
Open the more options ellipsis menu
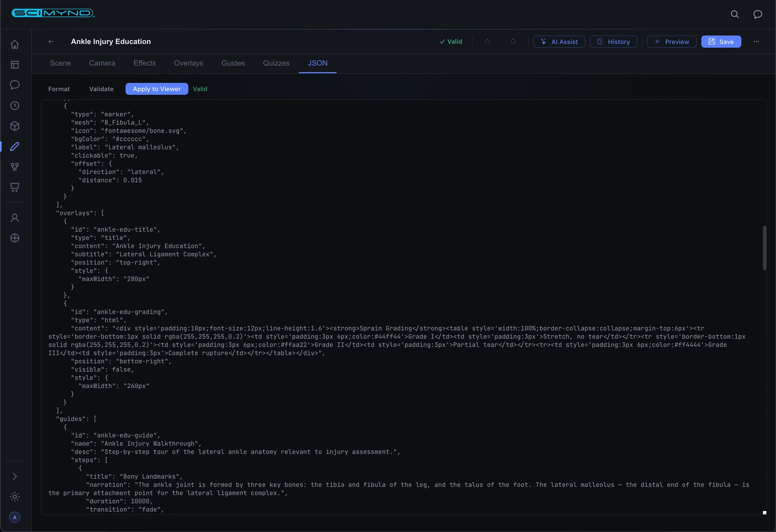click(x=757, y=42)
